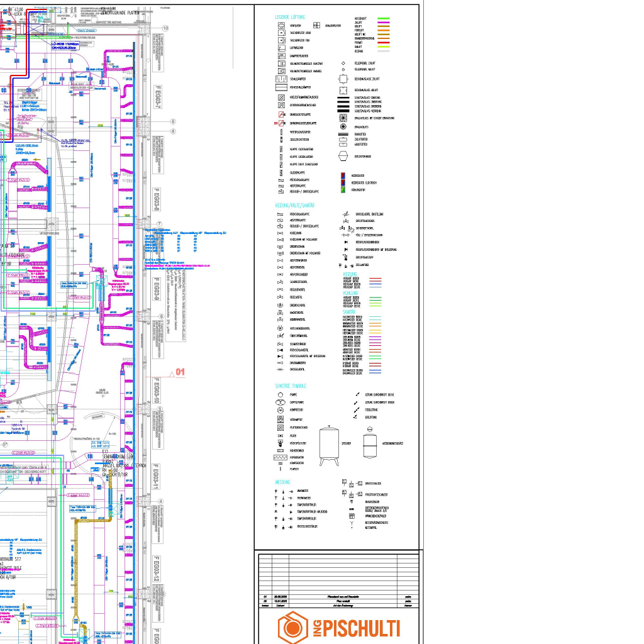Click the red-blue Heizregister symbol

(343, 175)
